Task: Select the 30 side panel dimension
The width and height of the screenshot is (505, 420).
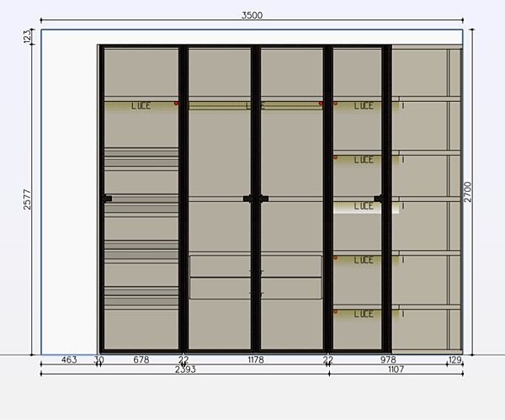Action: pyautogui.click(x=98, y=359)
